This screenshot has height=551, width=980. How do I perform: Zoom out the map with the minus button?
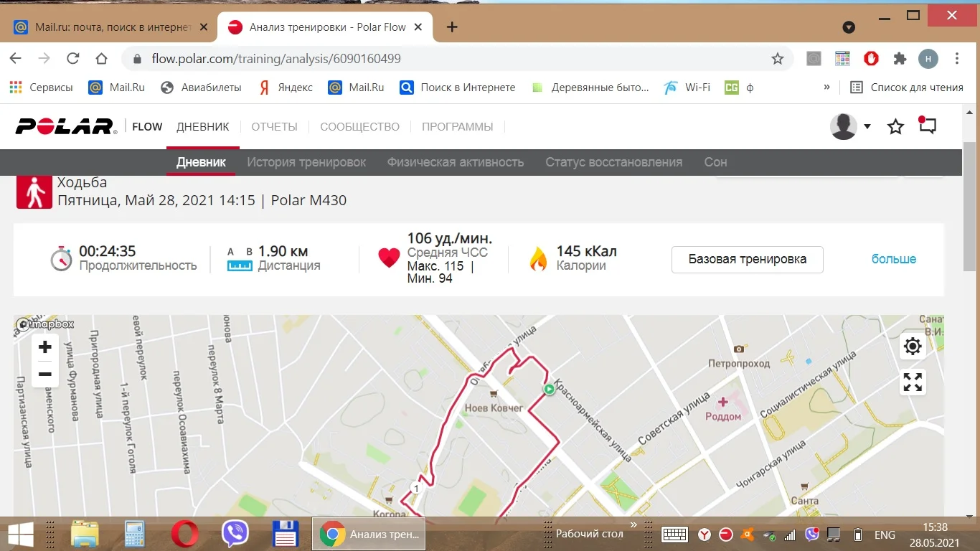[x=44, y=374]
